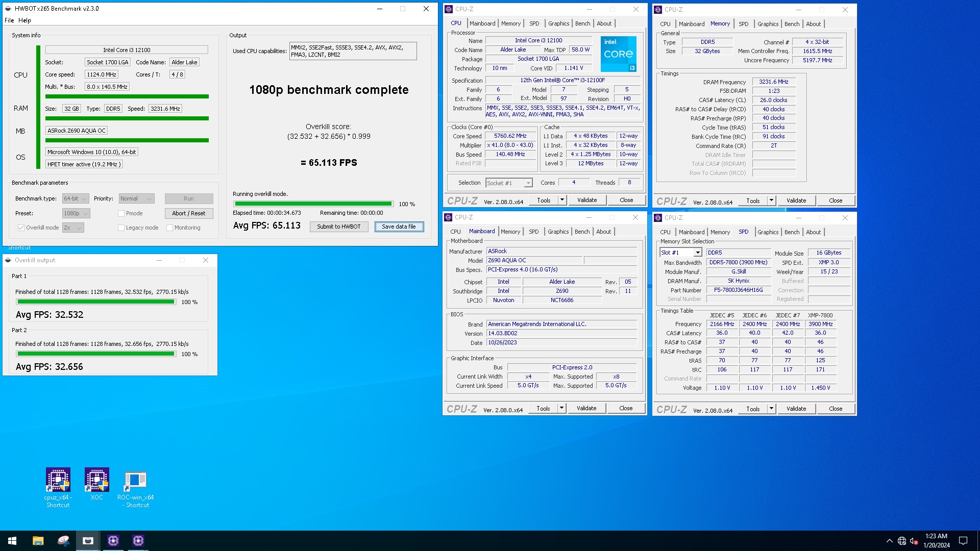Toggle the Monitoring checkbox

(x=169, y=228)
